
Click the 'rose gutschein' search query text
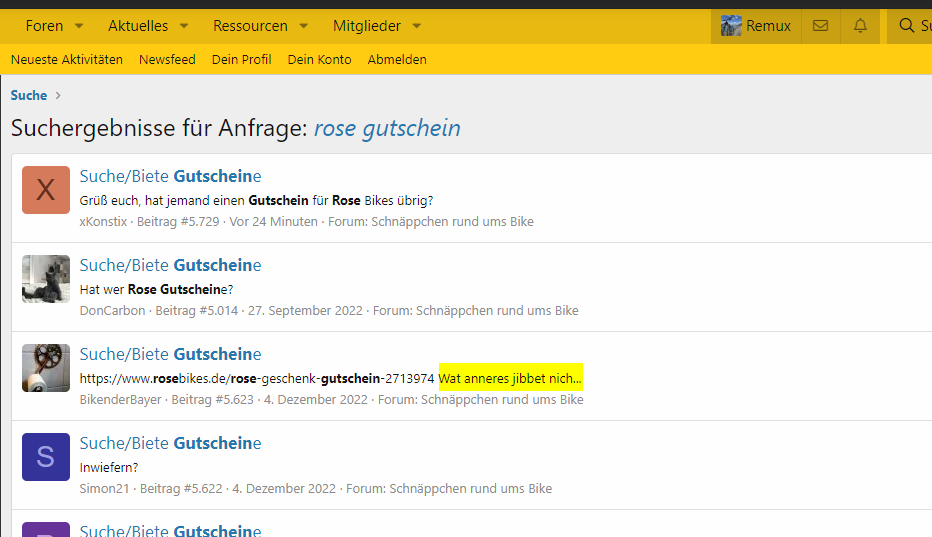click(x=387, y=128)
